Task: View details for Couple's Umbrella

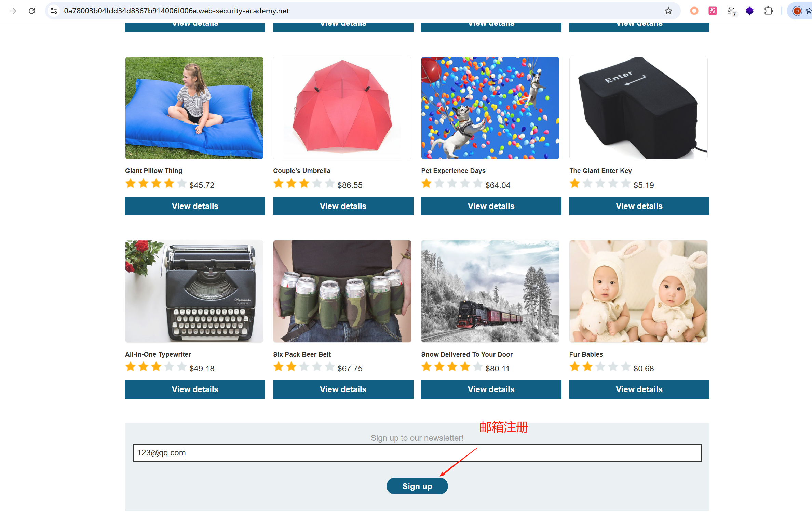Action: [343, 206]
